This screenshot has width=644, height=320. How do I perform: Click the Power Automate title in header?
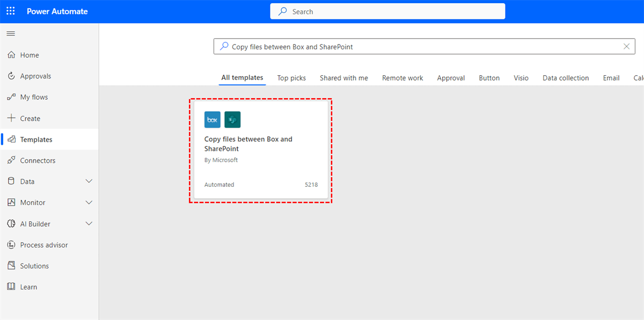pos(57,11)
